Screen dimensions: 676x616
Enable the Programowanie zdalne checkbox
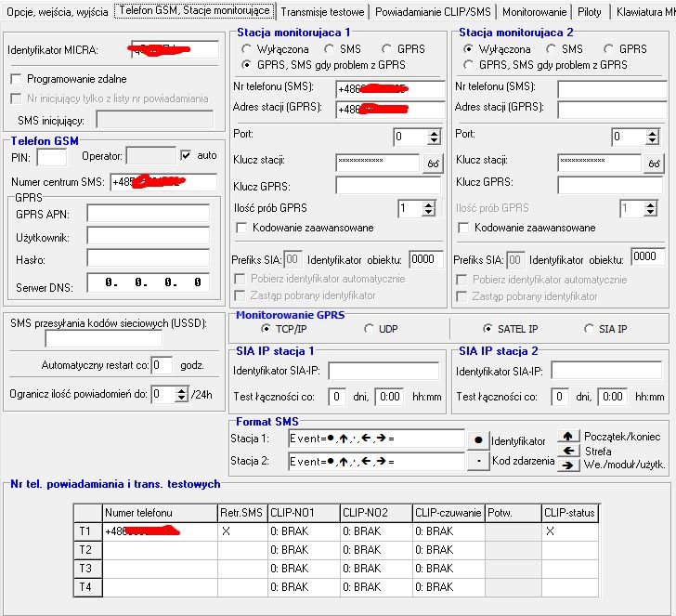[x=16, y=79]
